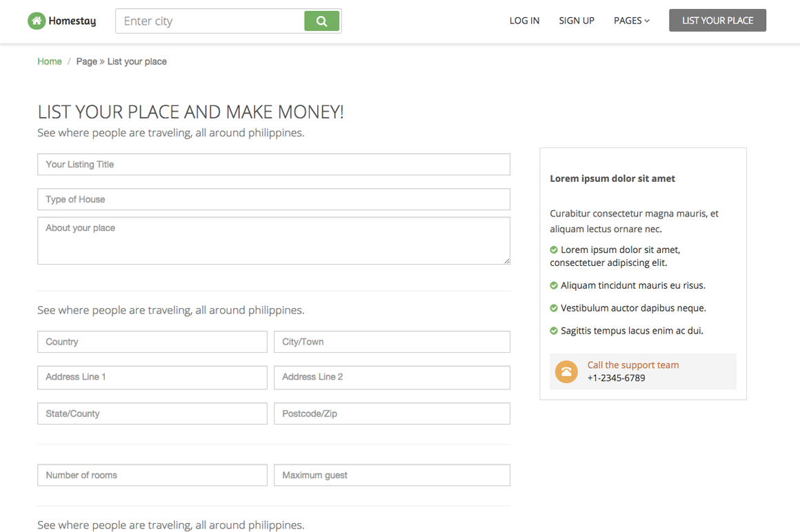Screen dimensions: 800x532
Task: Click the checkmark icon beside "Vestibulum auctor dapibus neque"
Action: (x=553, y=308)
